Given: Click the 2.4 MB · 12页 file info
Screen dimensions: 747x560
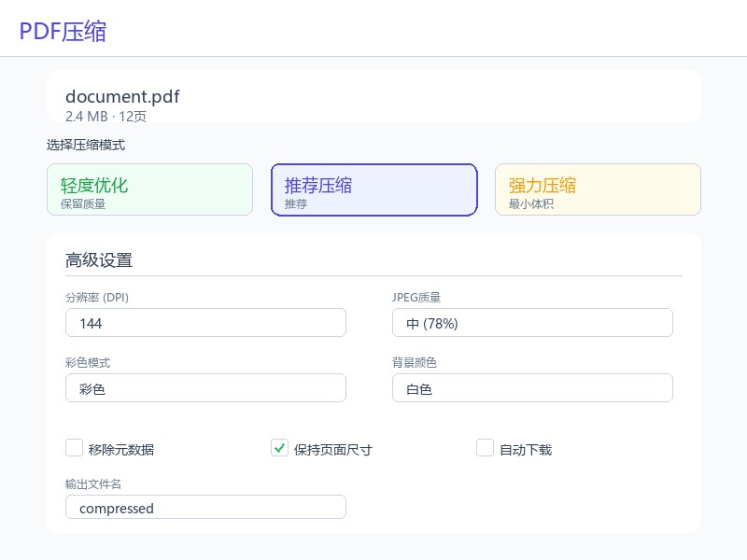Looking at the screenshot, I should coord(106,116).
